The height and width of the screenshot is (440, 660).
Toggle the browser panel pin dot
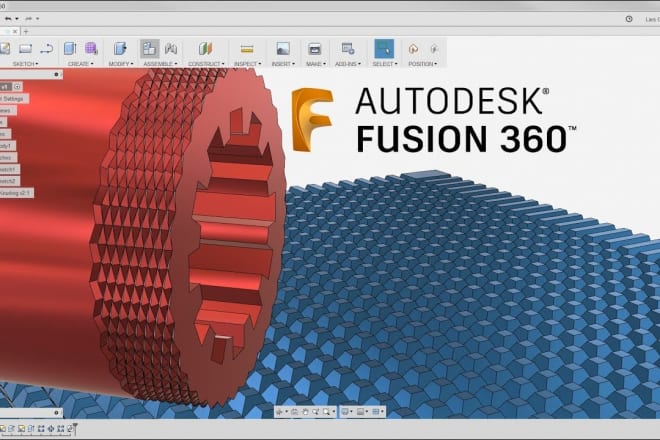click(x=56, y=74)
